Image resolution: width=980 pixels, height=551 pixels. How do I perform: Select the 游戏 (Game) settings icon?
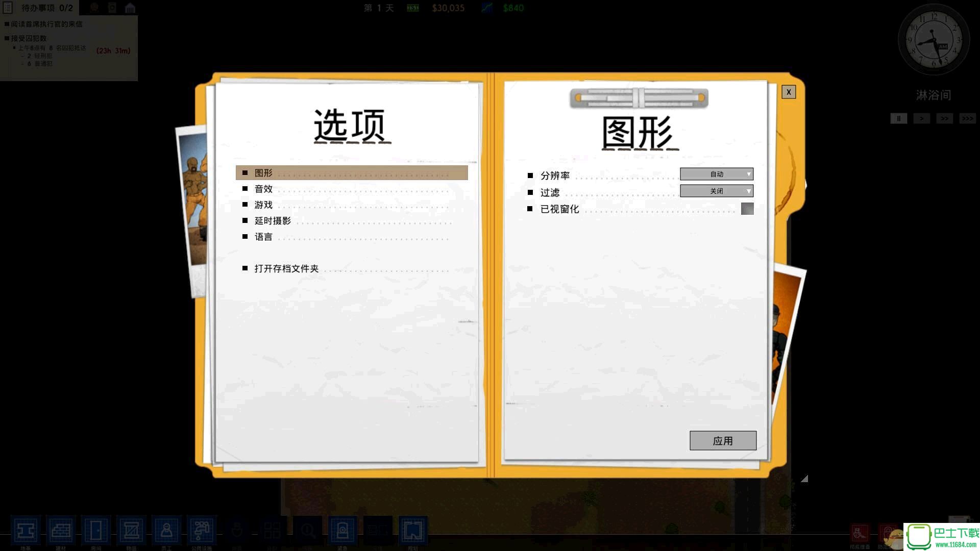(263, 205)
